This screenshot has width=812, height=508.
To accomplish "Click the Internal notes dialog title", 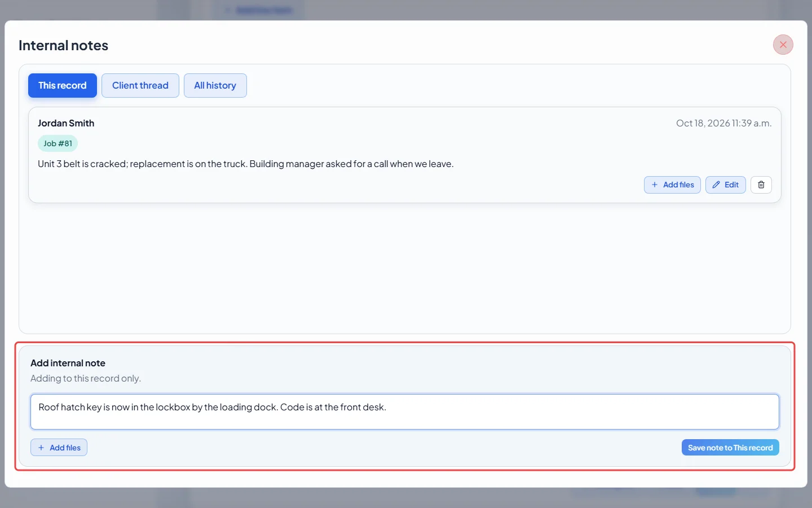I will pyautogui.click(x=63, y=45).
